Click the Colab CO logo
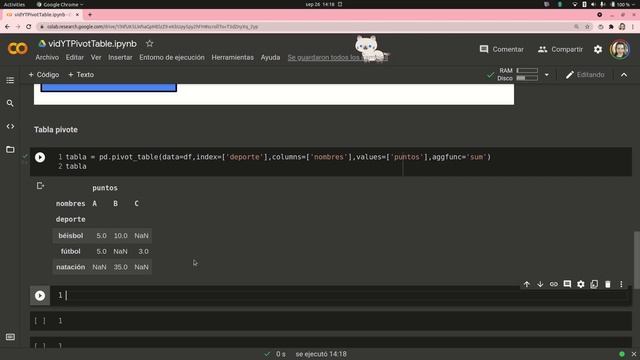The image size is (640, 360). coord(18,49)
